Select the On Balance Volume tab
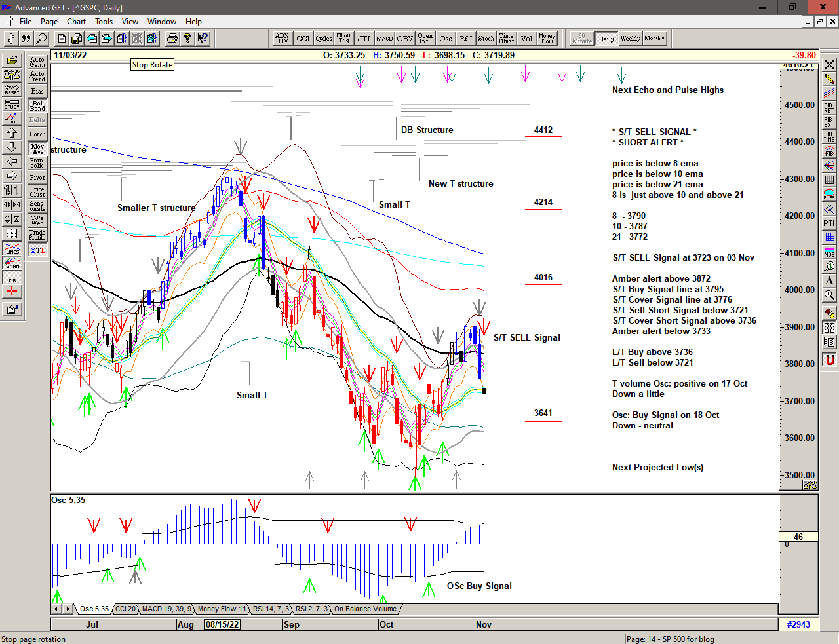 (x=365, y=609)
